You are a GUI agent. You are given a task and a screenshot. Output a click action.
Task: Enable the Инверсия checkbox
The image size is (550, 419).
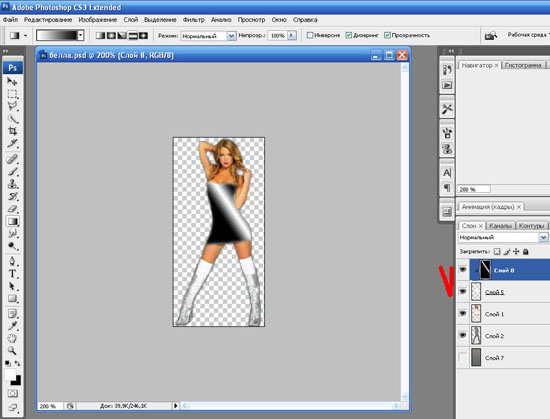[x=310, y=35]
